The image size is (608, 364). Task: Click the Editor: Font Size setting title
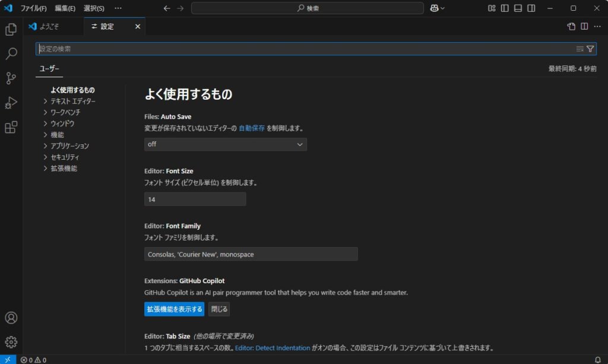(x=169, y=171)
